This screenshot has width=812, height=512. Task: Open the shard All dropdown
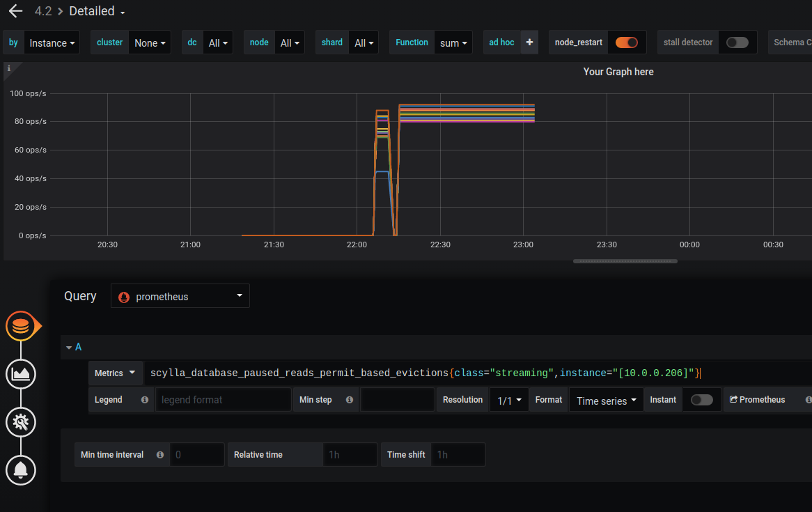click(x=364, y=42)
